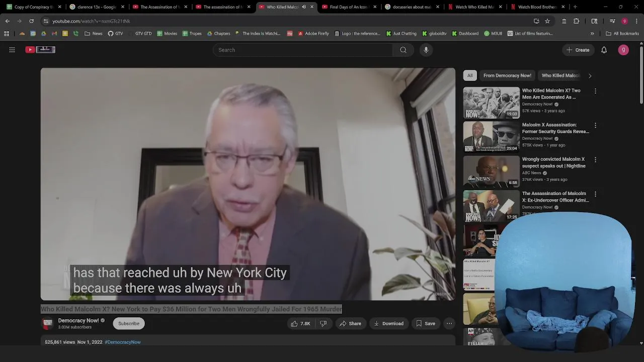Open the Adobe Firefly bookmark
The width and height of the screenshot is (644, 362).
[x=313, y=34]
